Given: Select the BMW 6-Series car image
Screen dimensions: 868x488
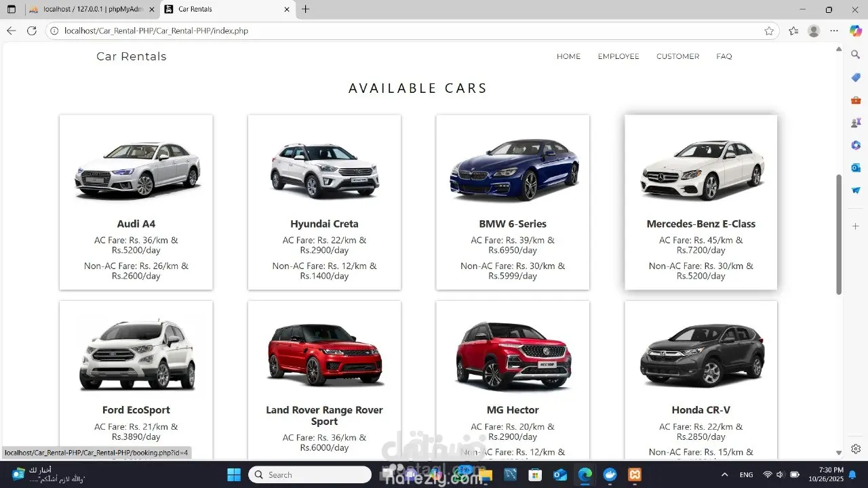Looking at the screenshot, I should tap(514, 169).
